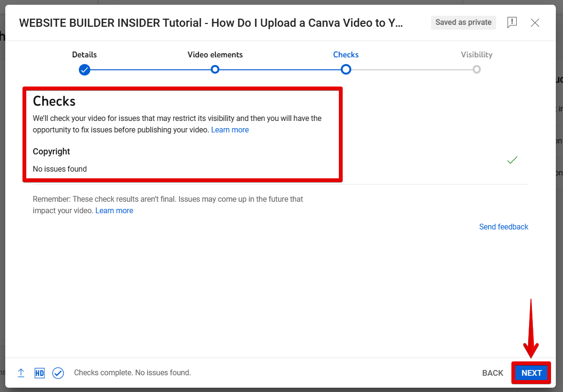The image size is (563, 392).
Task: Close the upload dialog with X
Action: coord(535,22)
